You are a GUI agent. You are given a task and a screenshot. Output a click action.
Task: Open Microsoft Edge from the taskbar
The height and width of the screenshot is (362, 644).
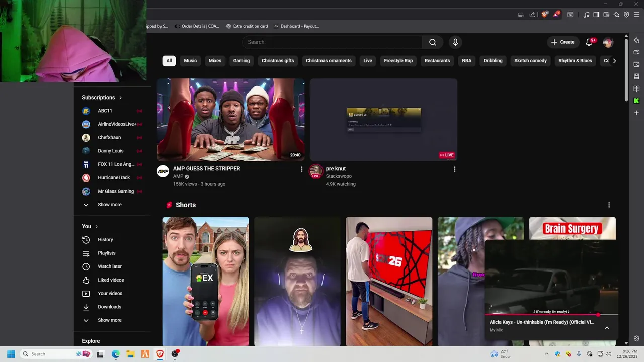pyautogui.click(x=115, y=354)
